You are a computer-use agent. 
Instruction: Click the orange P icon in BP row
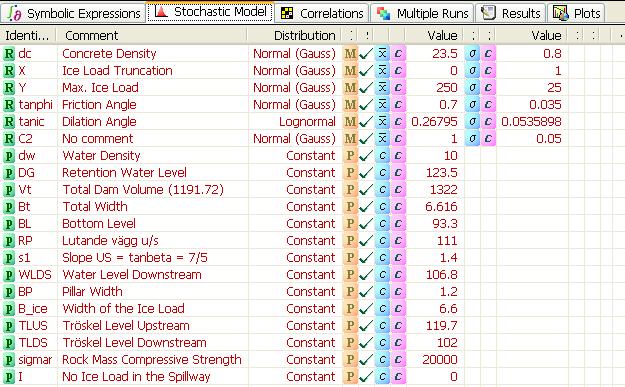350,292
